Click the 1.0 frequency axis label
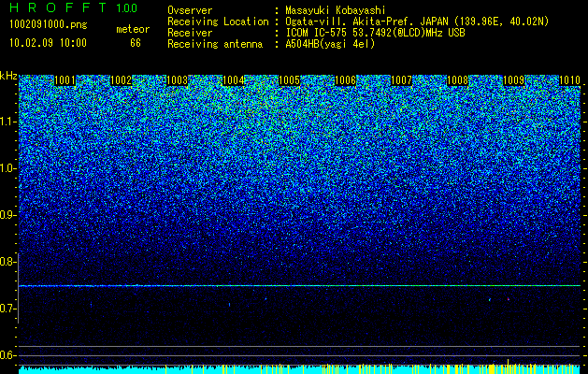The width and height of the screenshot is (588, 374). 7,168
